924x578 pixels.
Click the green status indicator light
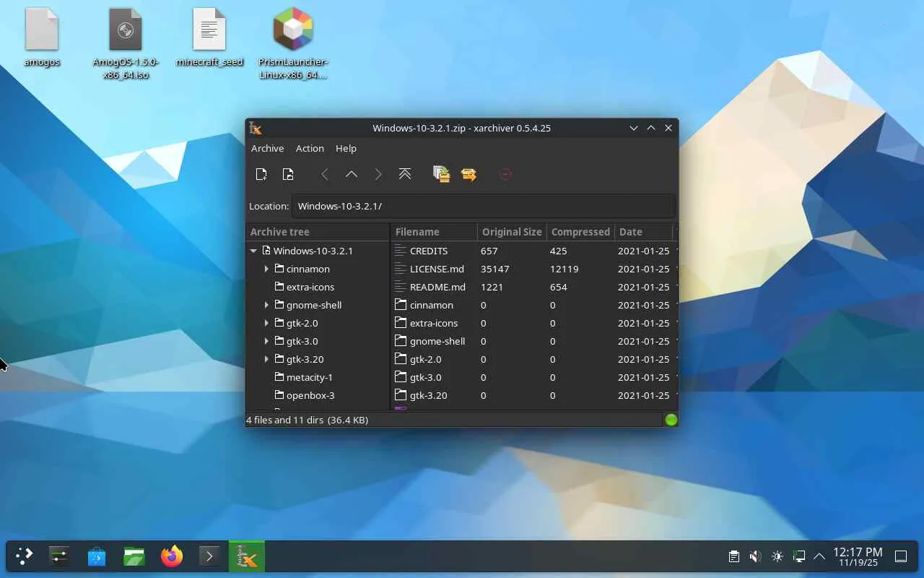pos(671,420)
